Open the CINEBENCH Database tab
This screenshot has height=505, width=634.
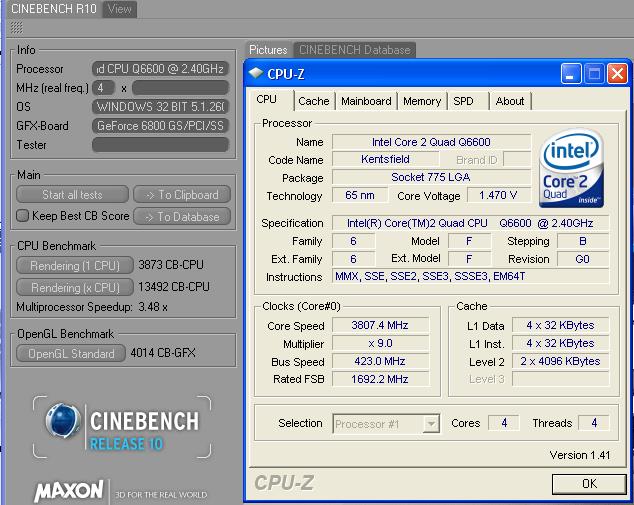click(355, 50)
